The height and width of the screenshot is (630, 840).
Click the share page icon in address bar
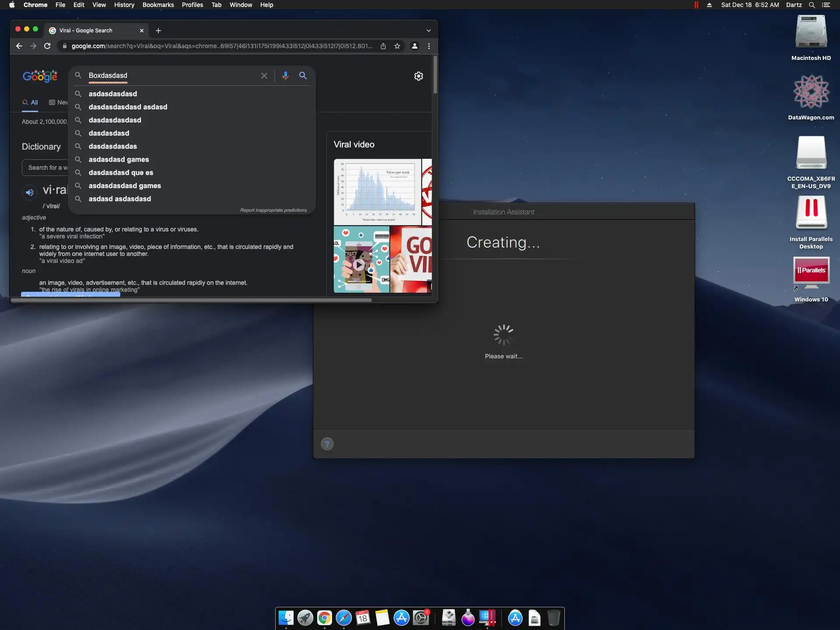click(x=383, y=46)
